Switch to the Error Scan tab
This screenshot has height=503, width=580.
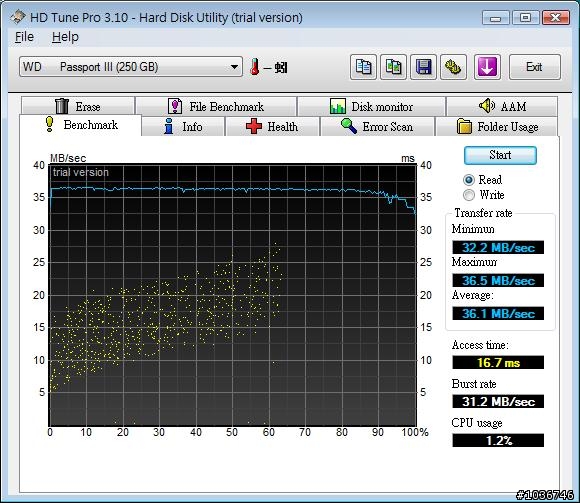click(377, 126)
